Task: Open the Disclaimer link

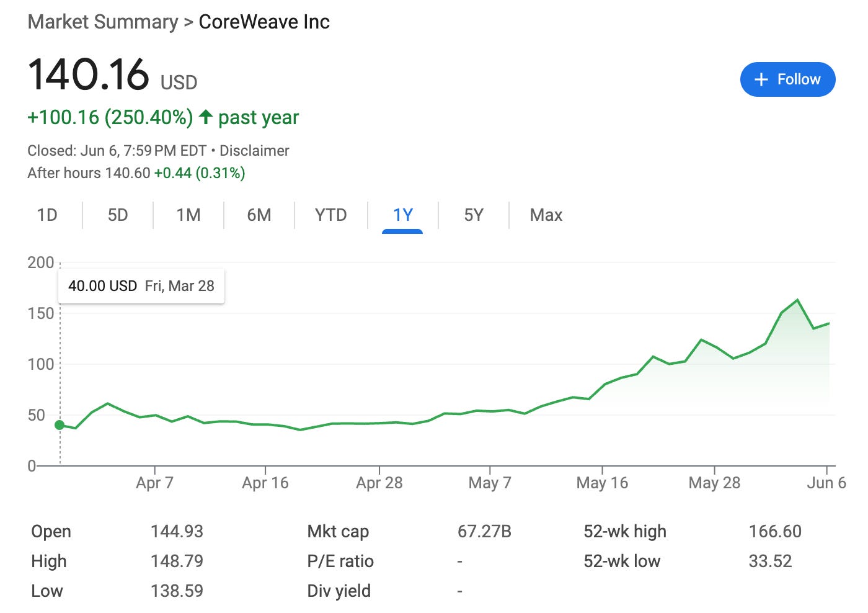Action: [254, 151]
